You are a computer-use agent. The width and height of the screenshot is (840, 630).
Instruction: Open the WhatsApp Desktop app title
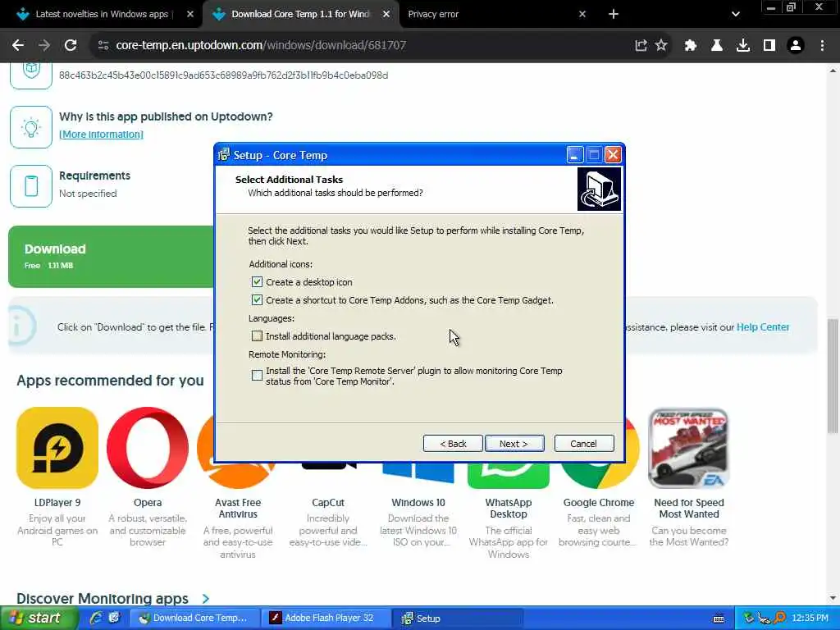coord(509,509)
